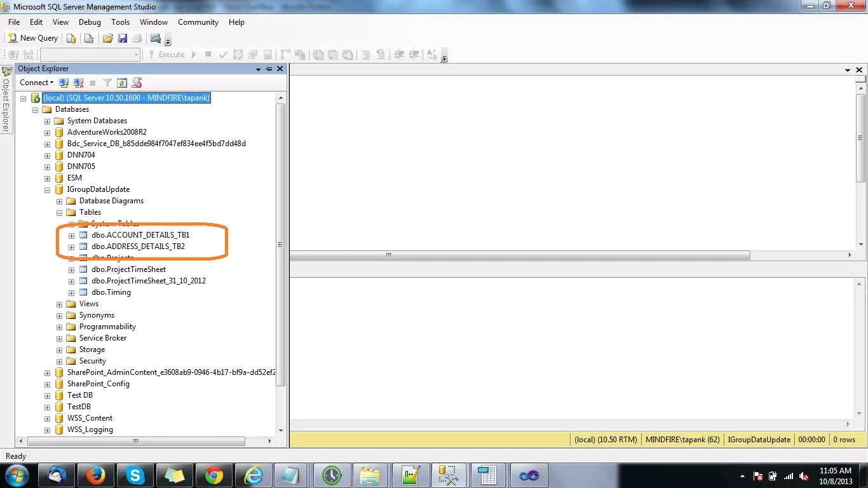Viewport: 868px width, 488px height.
Task: Open Google Chrome from the taskbar
Action: click(214, 475)
